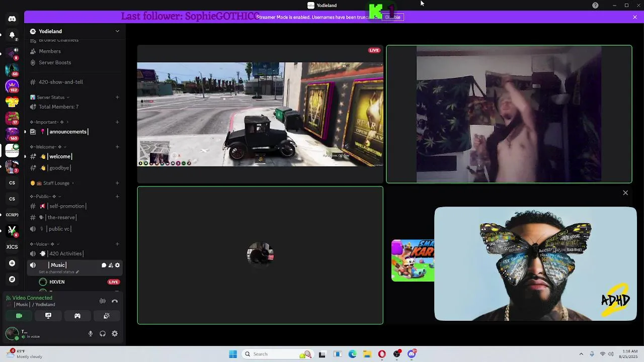Expand the Important category

49,122
